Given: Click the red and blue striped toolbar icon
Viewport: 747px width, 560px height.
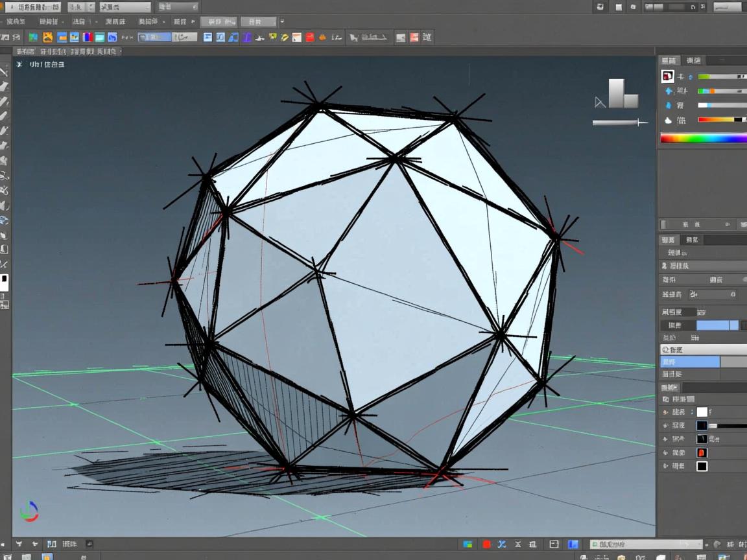Looking at the screenshot, I should click(x=88, y=38).
